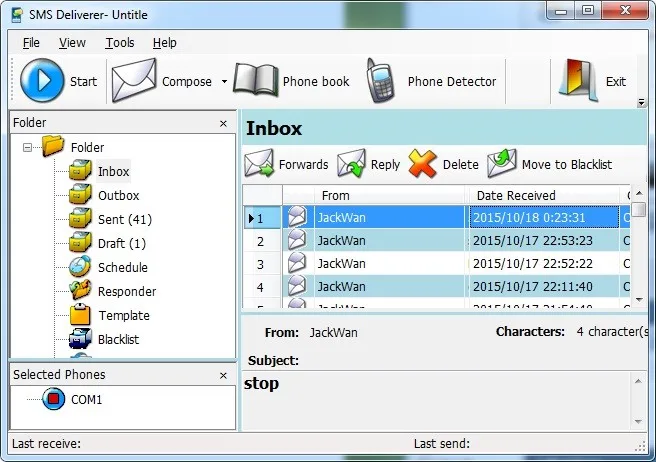The height and width of the screenshot is (462, 656).
Task: Close the Folder panel
Action: tap(223, 123)
